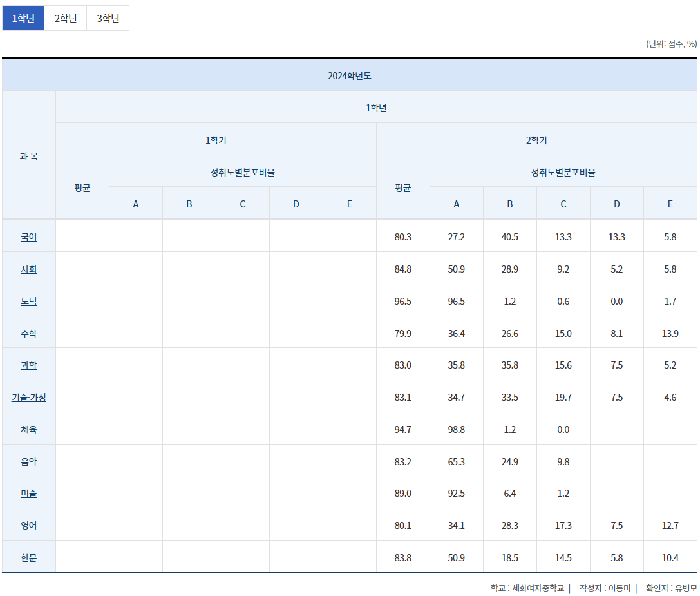The width and height of the screenshot is (700, 596).
Task: Open the 체육 subject link
Action: (28, 430)
